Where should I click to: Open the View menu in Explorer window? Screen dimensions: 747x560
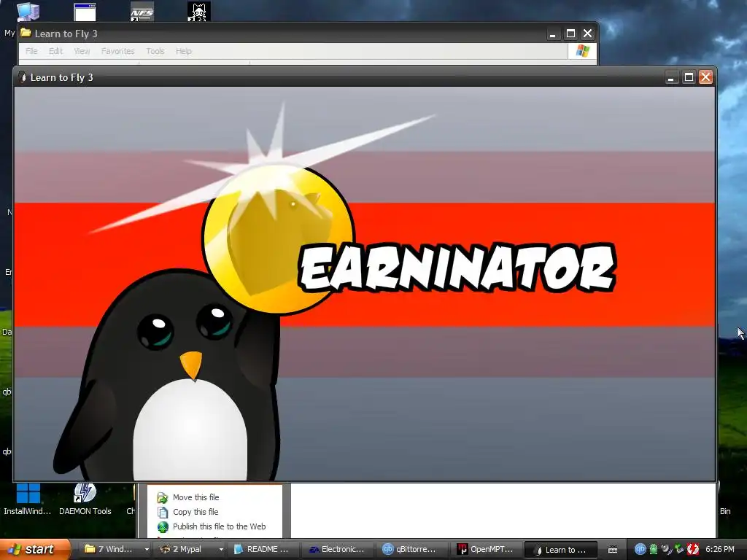pos(82,51)
